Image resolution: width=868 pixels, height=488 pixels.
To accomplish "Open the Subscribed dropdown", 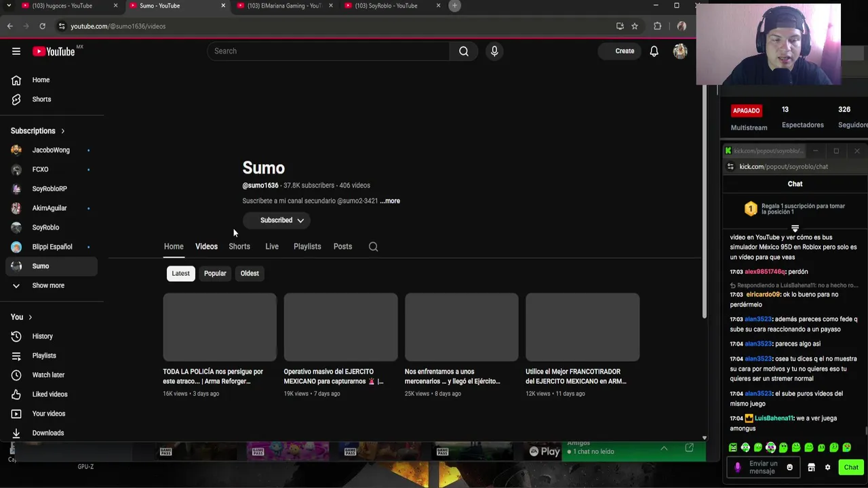I will [x=276, y=220].
